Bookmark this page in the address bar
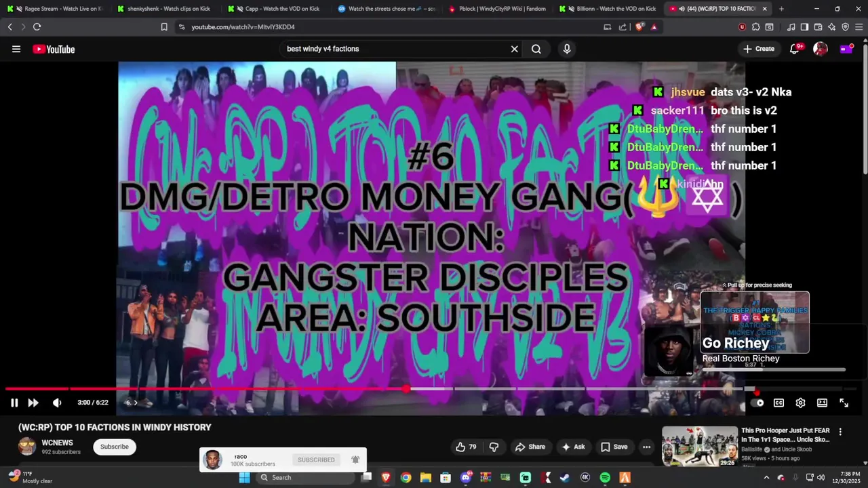The width and height of the screenshot is (868, 488). (164, 27)
